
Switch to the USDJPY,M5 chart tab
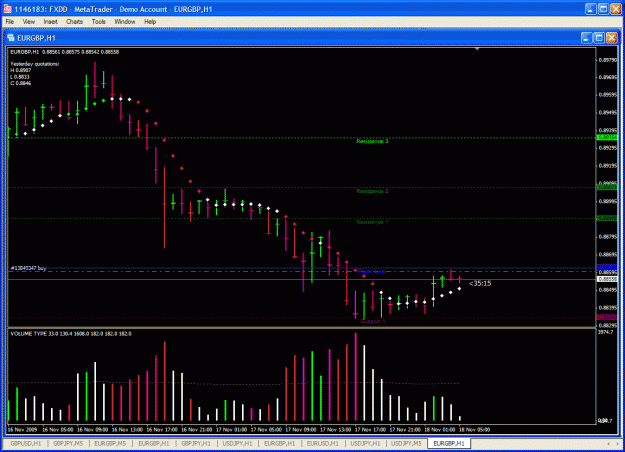(x=406, y=443)
